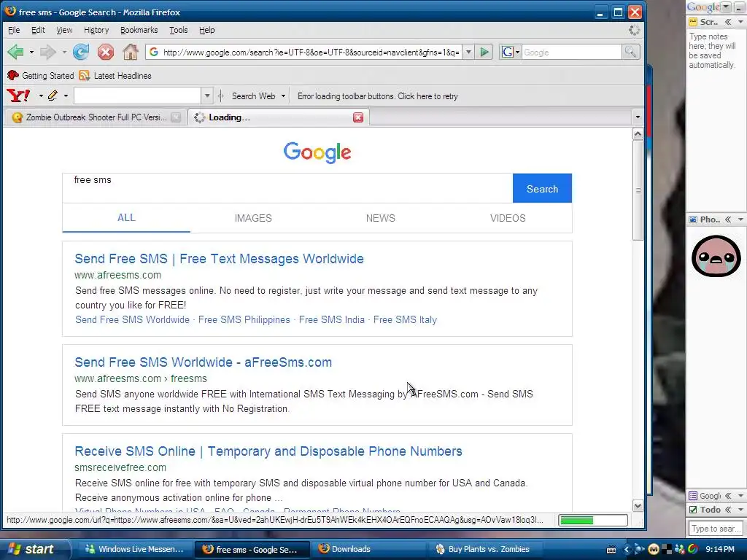747x560 pixels.
Task: Expand hidden tray icons with the arrow
Action: coord(627,550)
